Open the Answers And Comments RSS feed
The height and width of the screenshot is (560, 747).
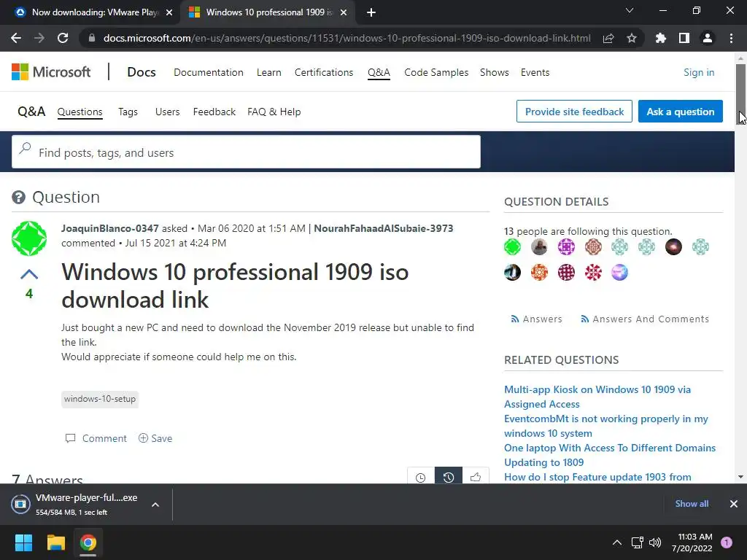645,319
